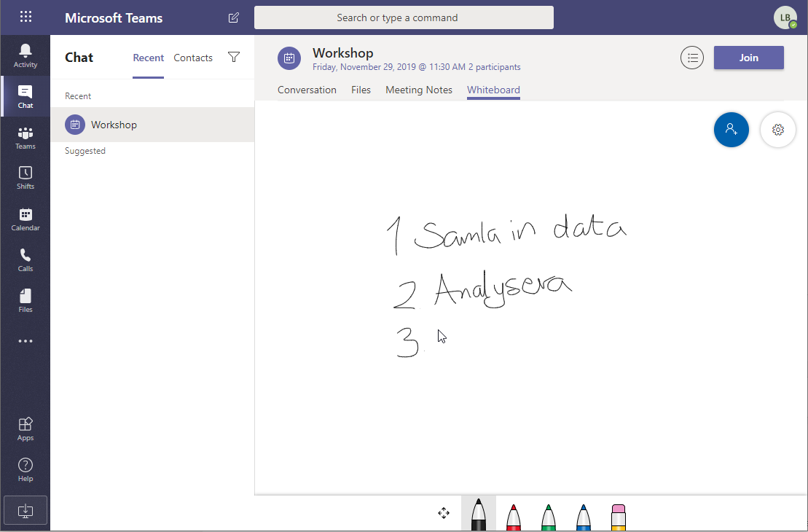The height and width of the screenshot is (532, 808).
Task: Open Teams from the left rail
Action: coord(26,137)
